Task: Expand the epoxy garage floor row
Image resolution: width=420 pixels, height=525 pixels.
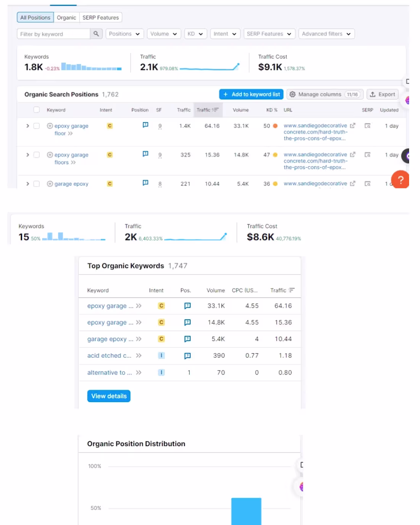Action: click(27, 126)
